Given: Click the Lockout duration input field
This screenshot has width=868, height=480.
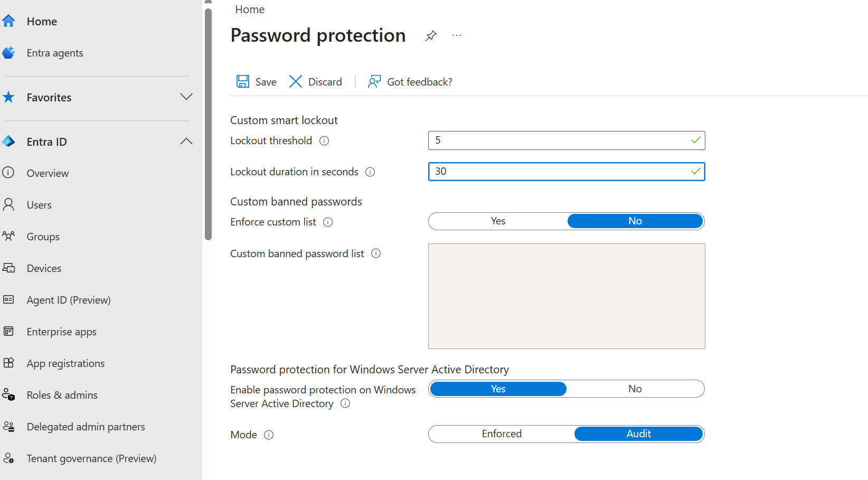Looking at the screenshot, I should (x=560, y=172).
